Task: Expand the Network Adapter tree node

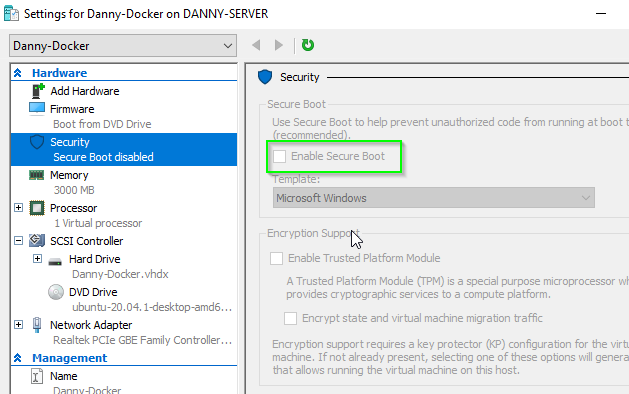Action: point(18,325)
